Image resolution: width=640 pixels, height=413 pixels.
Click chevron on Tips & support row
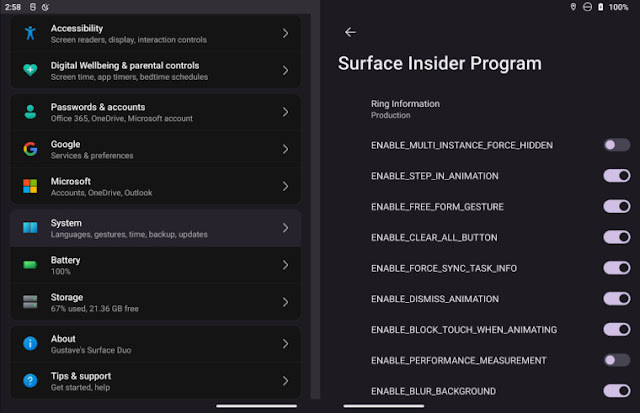[285, 381]
